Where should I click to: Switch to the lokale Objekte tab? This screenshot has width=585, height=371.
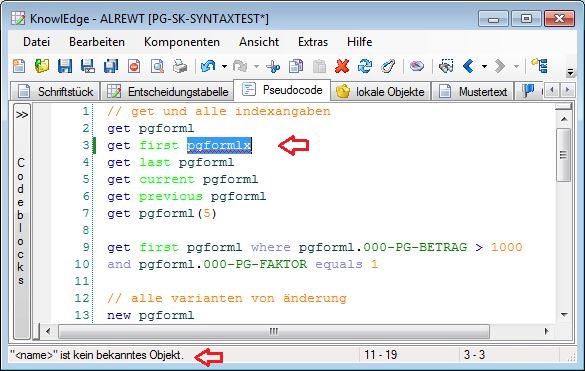point(381,91)
